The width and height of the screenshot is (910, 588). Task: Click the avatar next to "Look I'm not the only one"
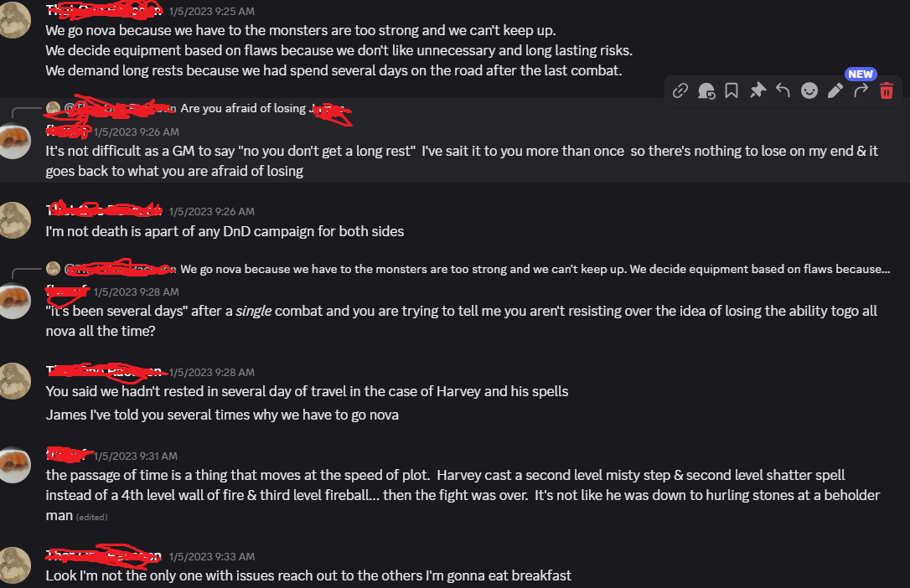pos(14,565)
